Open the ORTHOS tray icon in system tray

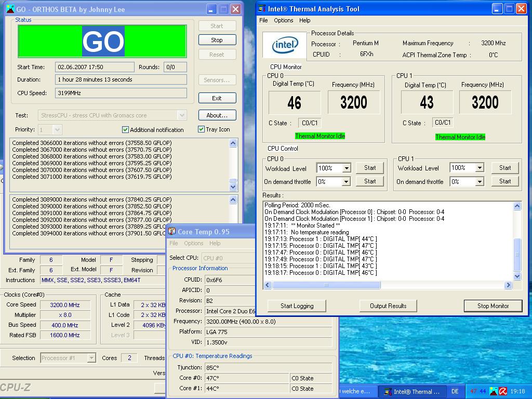pos(494,391)
